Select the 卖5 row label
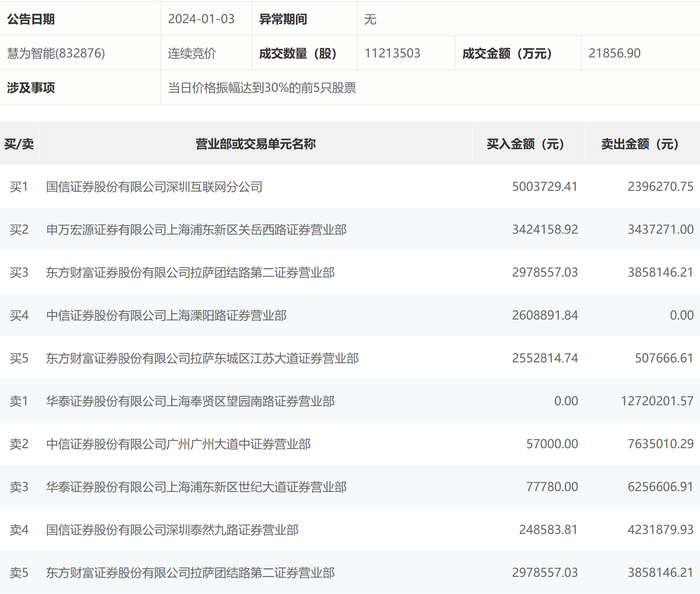This screenshot has height=594, width=700. point(19,572)
